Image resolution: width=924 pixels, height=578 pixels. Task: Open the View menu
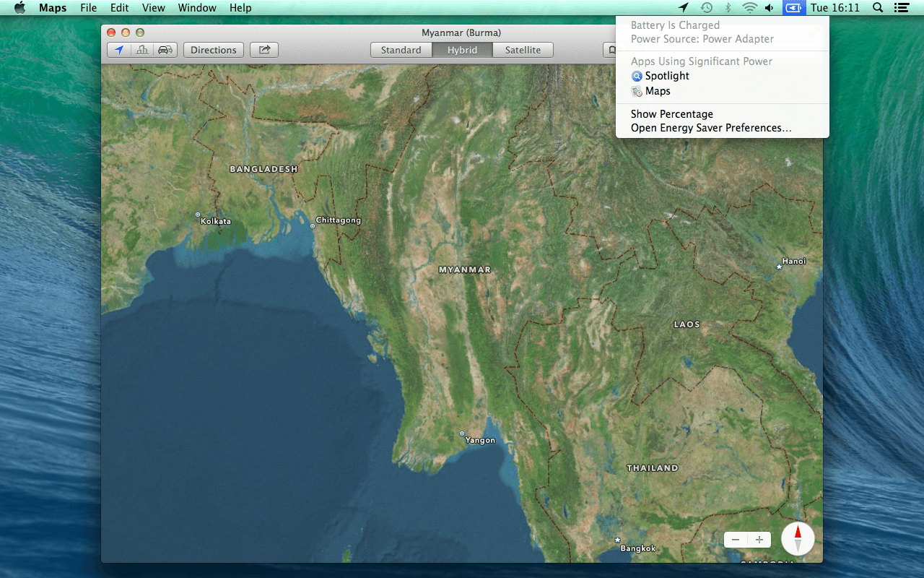[x=153, y=8]
